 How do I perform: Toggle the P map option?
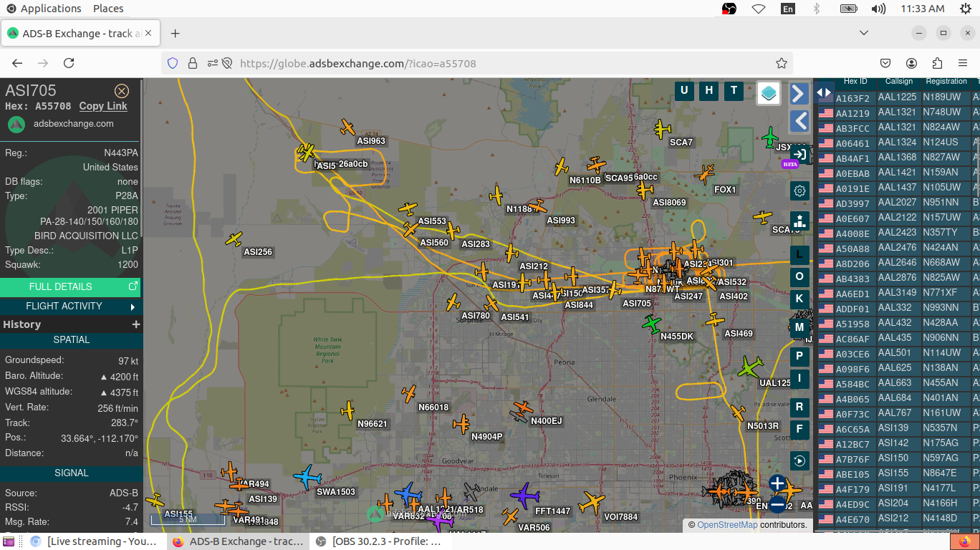tap(799, 356)
